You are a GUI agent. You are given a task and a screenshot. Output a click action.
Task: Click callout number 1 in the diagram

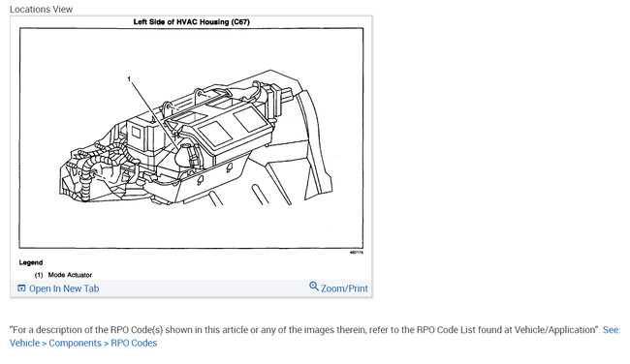tap(129, 79)
